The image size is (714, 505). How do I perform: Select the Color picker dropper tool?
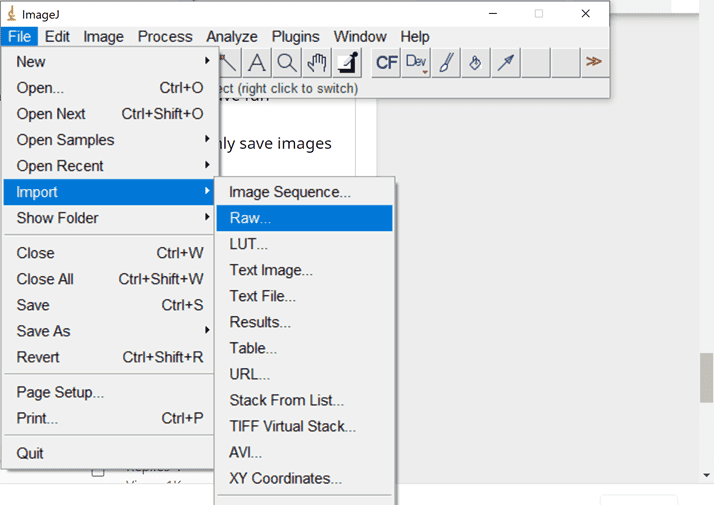(348, 62)
